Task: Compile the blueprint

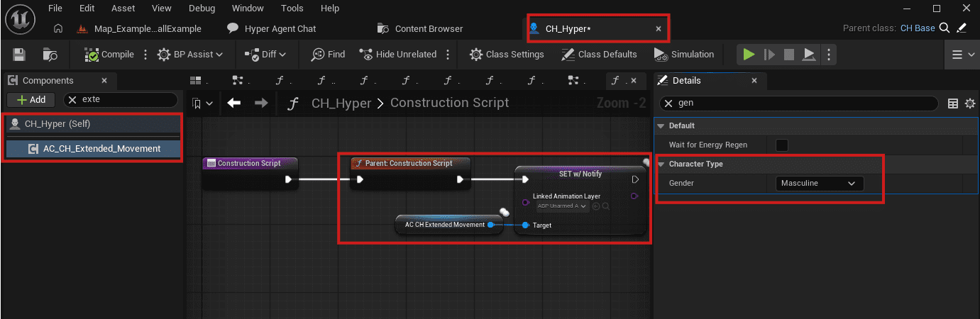Action: (109, 55)
